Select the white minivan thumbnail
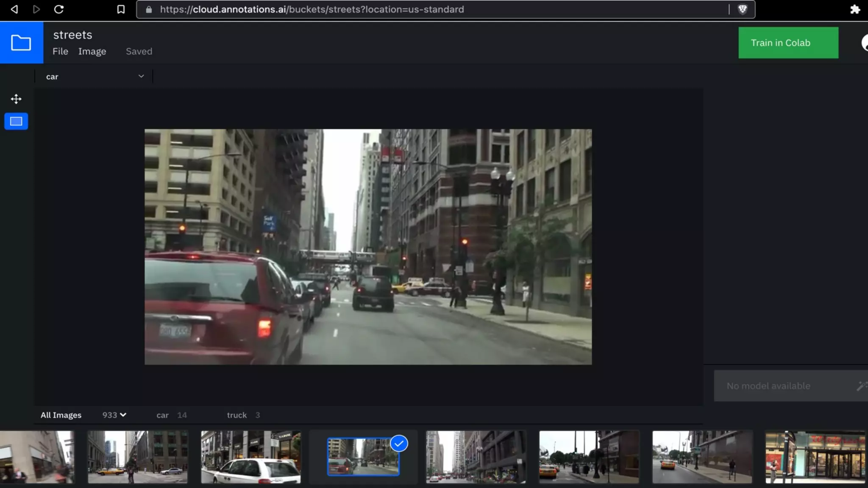The image size is (868, 488). (x=251, y=457)
